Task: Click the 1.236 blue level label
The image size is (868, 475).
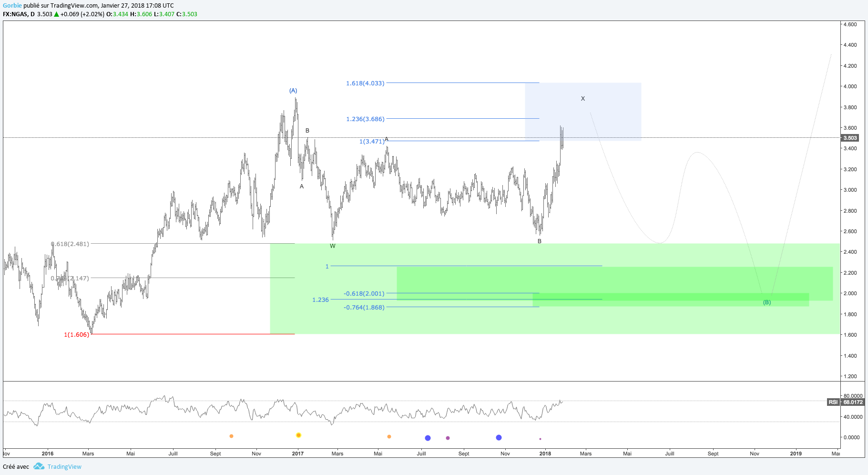Action: 320,300
